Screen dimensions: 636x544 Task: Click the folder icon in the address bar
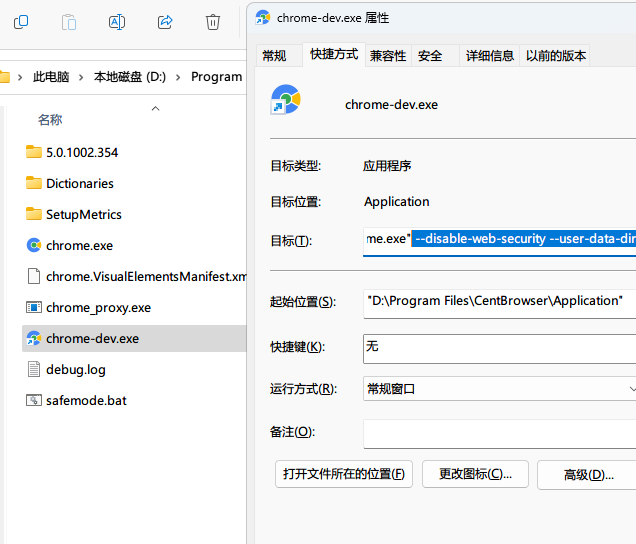tap(4, 77)
